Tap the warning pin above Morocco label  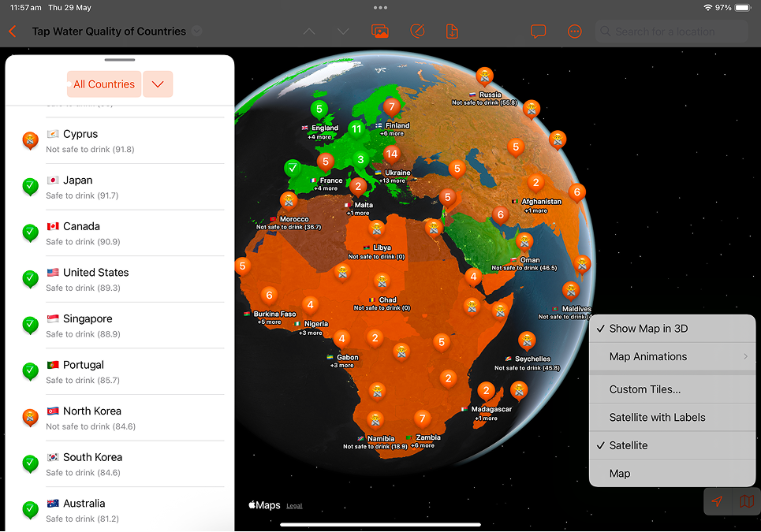click(289, 200)
